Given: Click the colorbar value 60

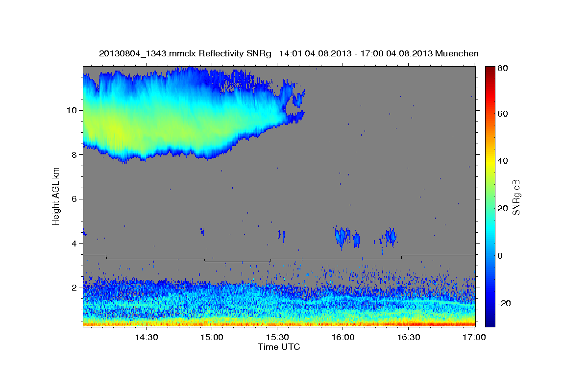Looking at the screenshot, I should click(x=504, y=114).
